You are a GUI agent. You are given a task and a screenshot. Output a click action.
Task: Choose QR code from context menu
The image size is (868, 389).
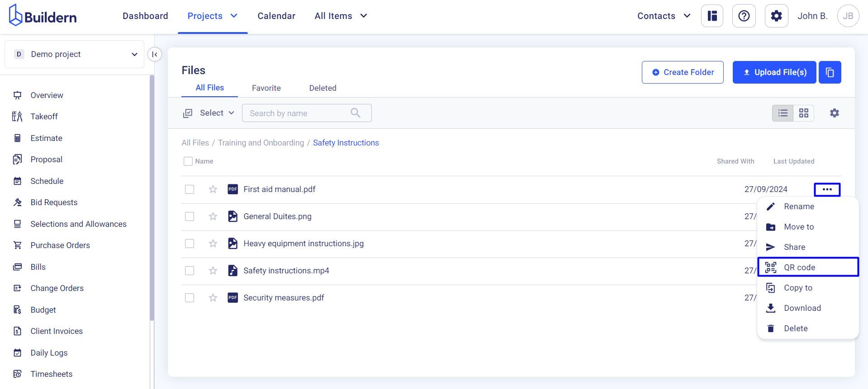pyautogui.click(x=808, y=267)
